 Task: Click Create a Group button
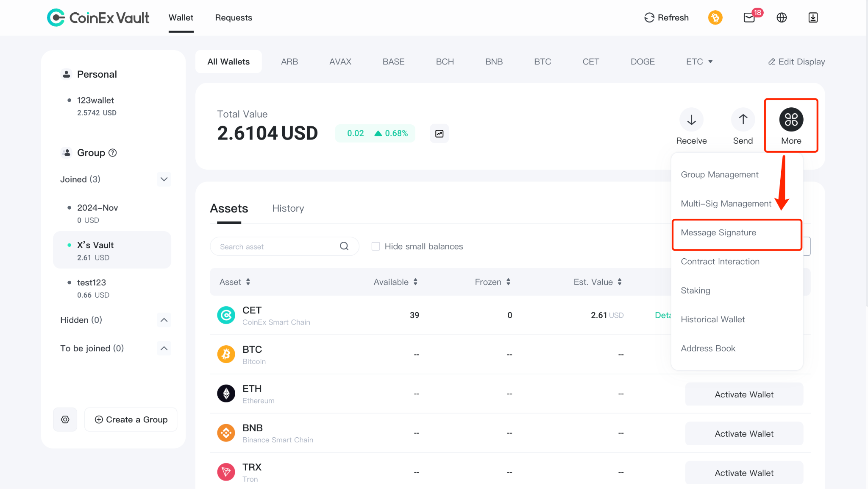coord(131,419)
